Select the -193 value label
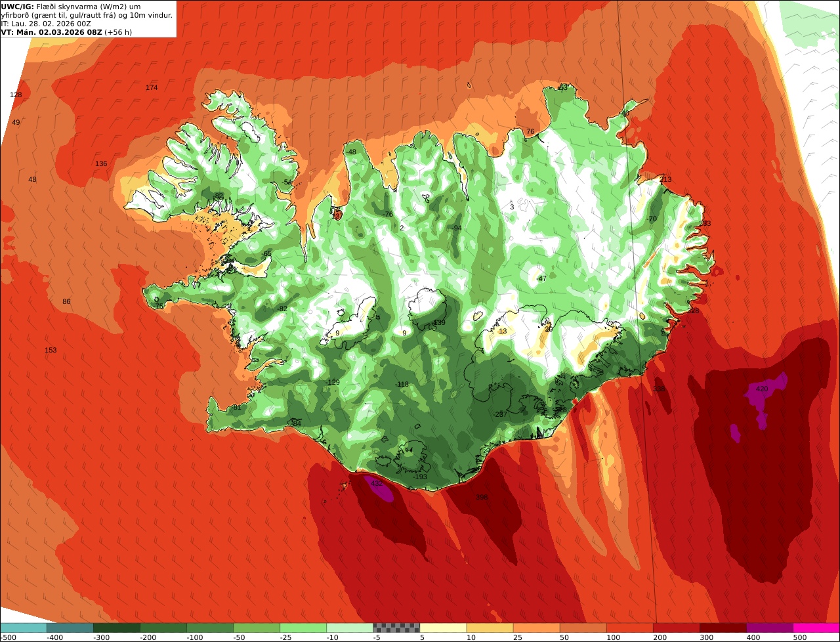The width and height of the screenshot is (840, 642). point(420,477)
